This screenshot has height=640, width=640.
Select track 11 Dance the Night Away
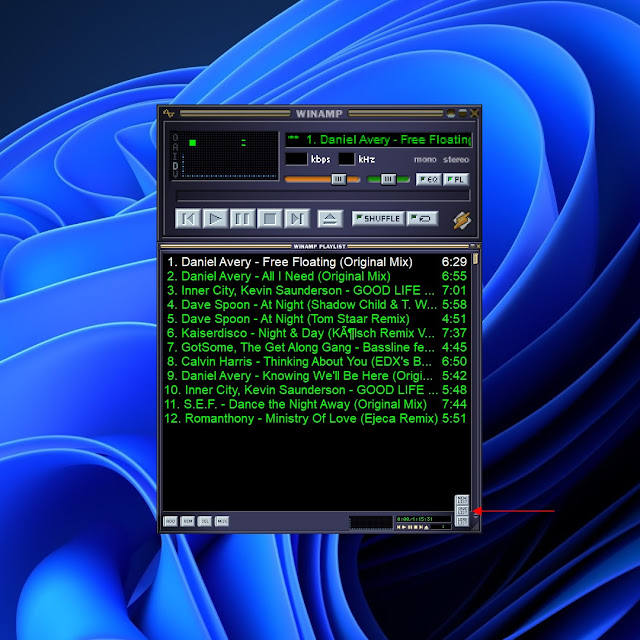tap(316, 404)
